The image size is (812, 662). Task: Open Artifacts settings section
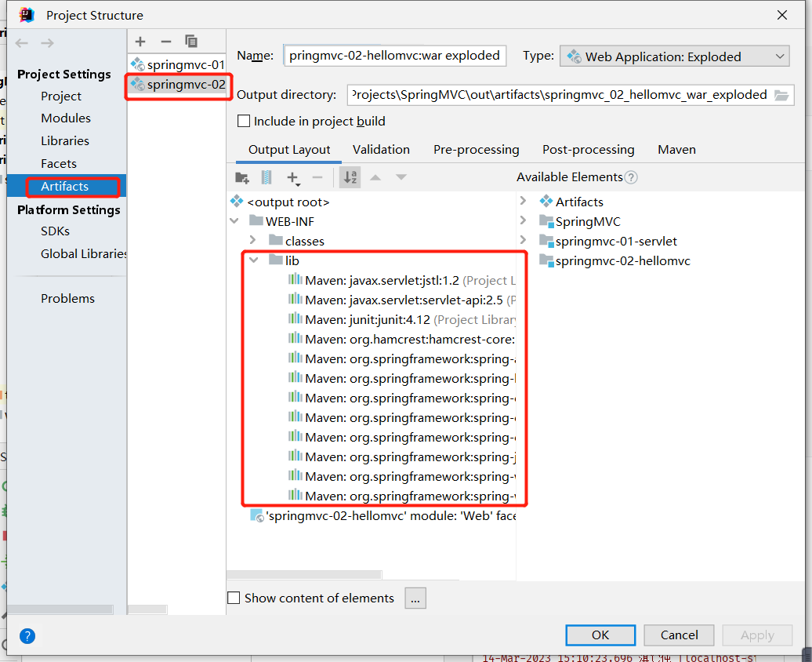coord(65,187)
